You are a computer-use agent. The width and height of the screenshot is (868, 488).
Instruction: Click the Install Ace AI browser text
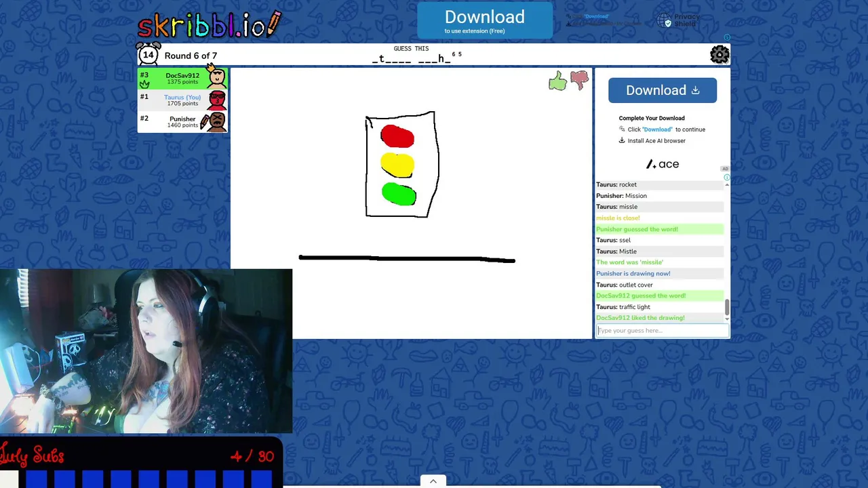click(x=656, y=141)
